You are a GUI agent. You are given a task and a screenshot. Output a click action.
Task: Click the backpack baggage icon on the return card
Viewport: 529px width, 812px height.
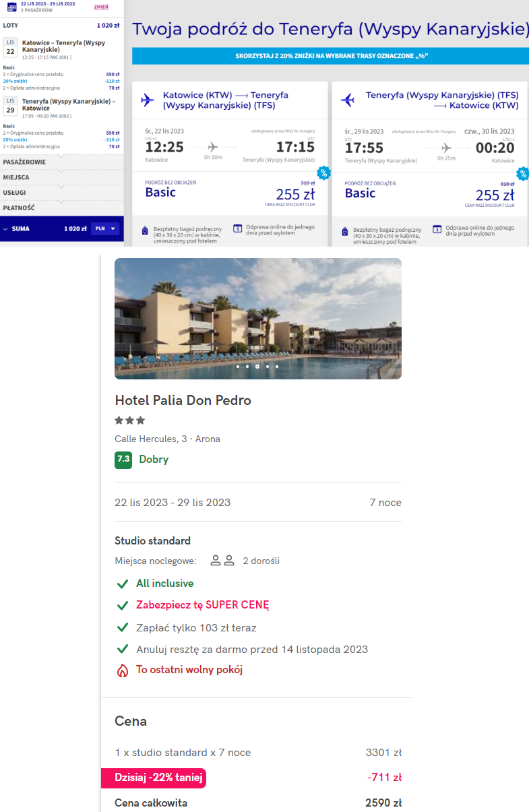pyautogui.click(x=346, y=230)
